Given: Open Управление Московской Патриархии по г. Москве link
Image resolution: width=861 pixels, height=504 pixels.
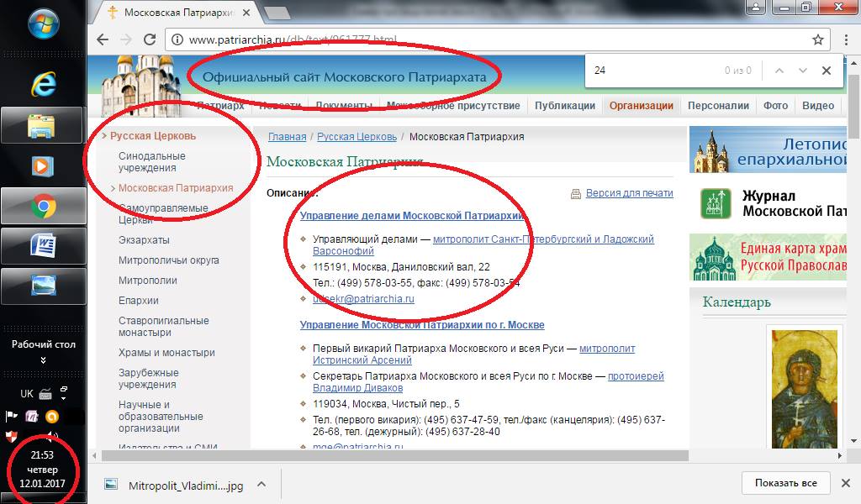Looking at the screenshot, I should [422, 325].
